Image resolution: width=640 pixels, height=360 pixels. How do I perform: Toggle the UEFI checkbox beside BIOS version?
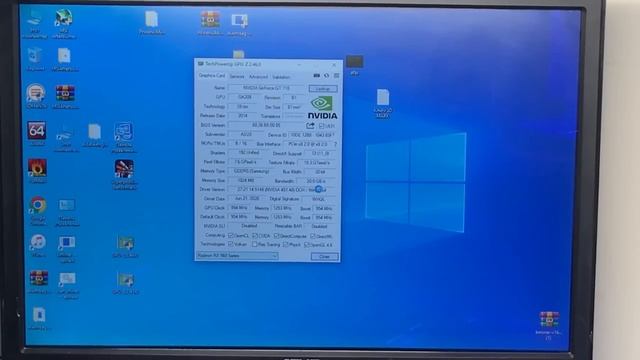pyautogui.click(x=322, y=126)
